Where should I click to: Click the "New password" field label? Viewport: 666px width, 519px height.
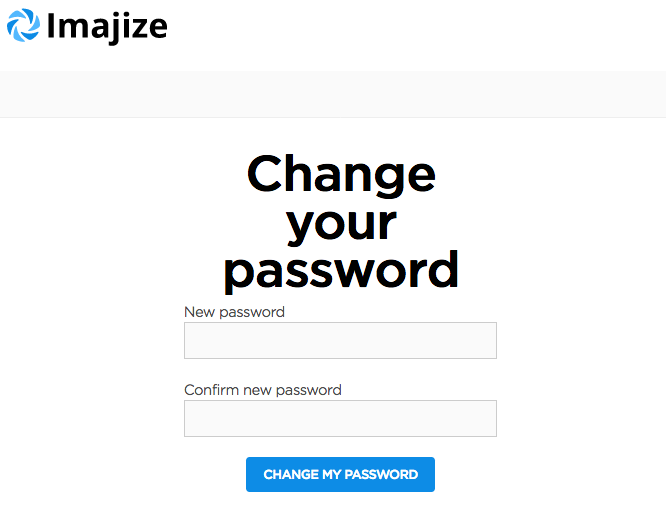(234, 312)
